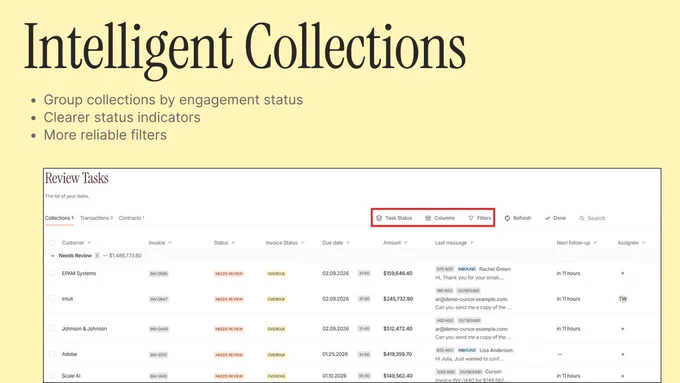Open the Filters panel
The image size is (680, 383).
click(480, 218)
